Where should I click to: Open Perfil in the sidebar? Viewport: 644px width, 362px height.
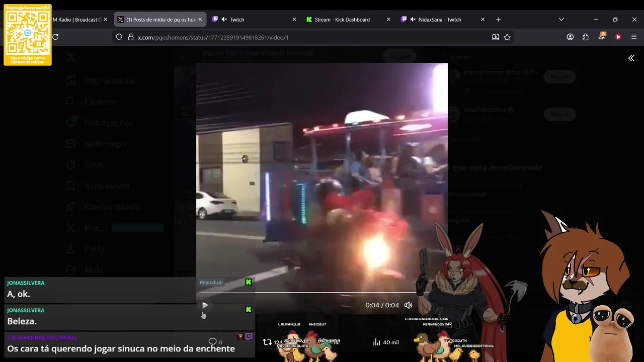click(86, 249)
